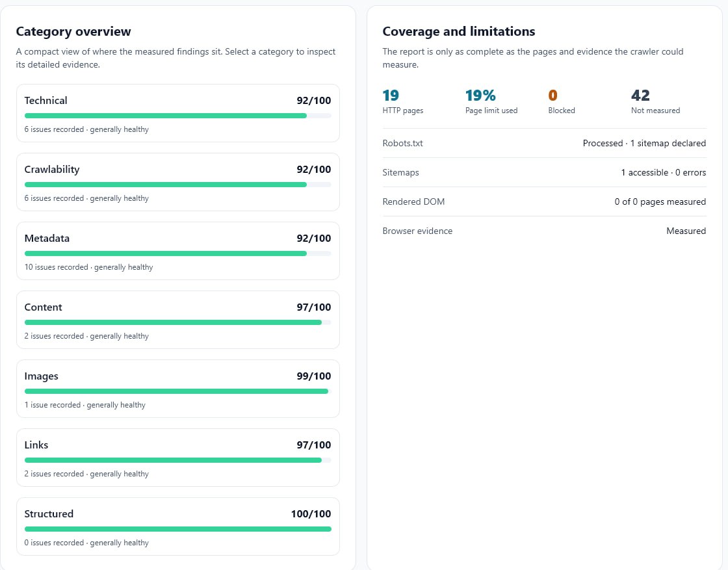This screenshot has height=570, width=728.
Task: Click the Crawlability score progress bar
Action: coord(178,185)
